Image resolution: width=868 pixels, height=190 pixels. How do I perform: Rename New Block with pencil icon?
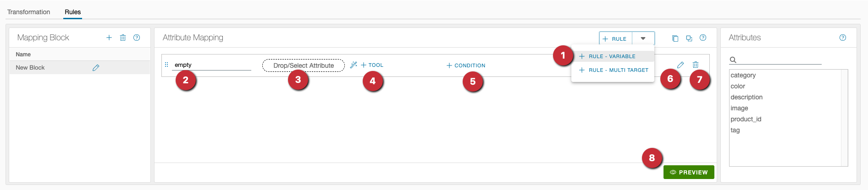[x=96, y=68]
